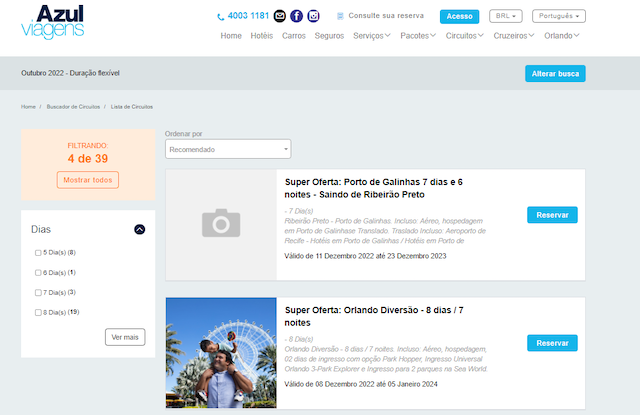The height and width of the screenshot is (415, 640).
Task: Collapse the Dias filter panel arrow
Action: coord(140,229)
